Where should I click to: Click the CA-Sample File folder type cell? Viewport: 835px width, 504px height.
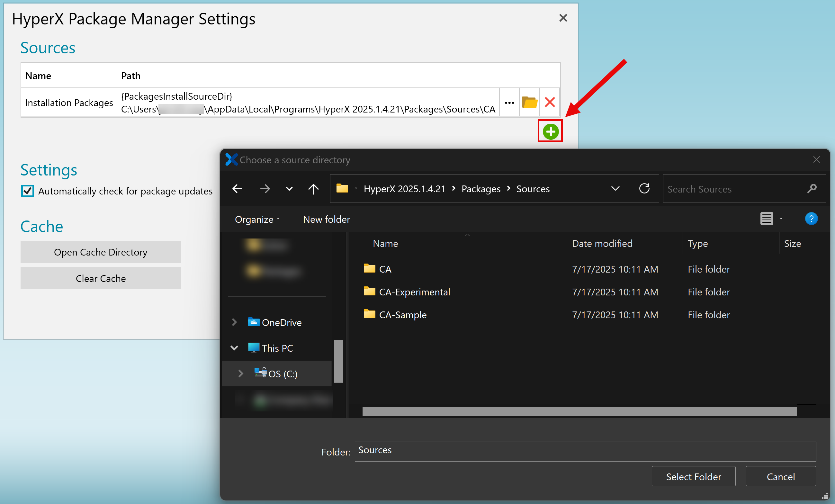(709, 315)
